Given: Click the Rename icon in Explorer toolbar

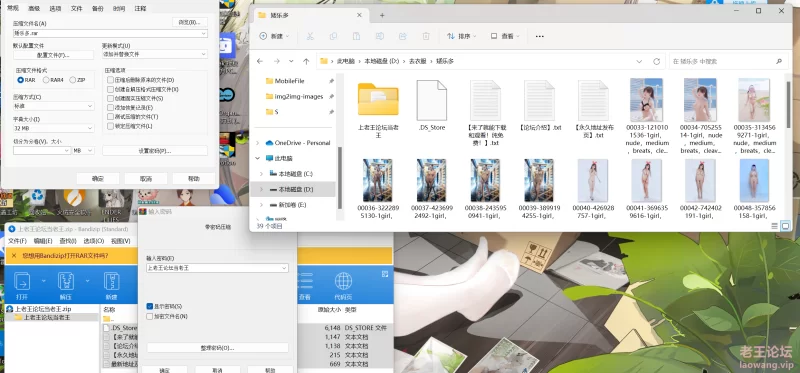Looking at the screenshot, I should (379, 36).
